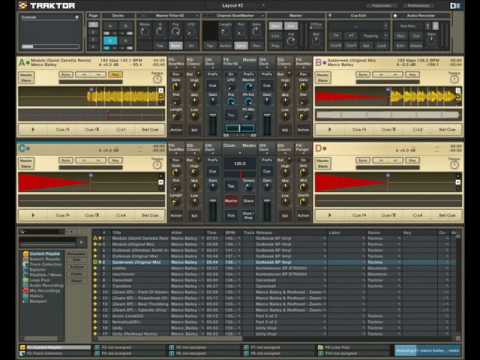The width and height of the screenshot is (480, 360).
Task: Click the Tempo knob on deck D
Action: 454,165
